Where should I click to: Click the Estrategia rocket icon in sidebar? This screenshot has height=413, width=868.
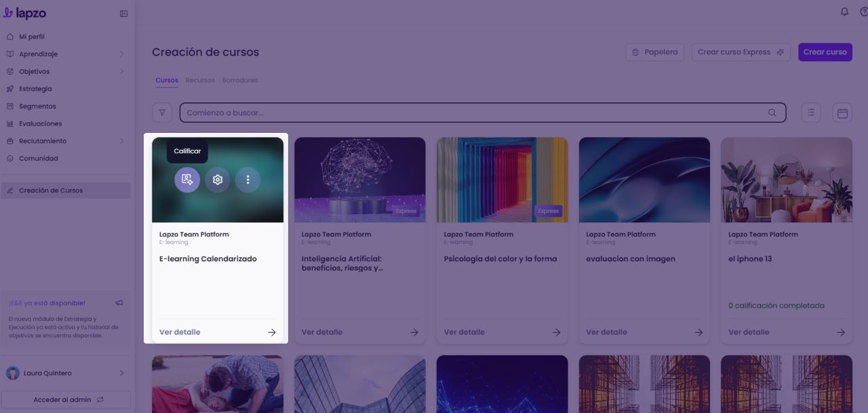coord(10,89)
